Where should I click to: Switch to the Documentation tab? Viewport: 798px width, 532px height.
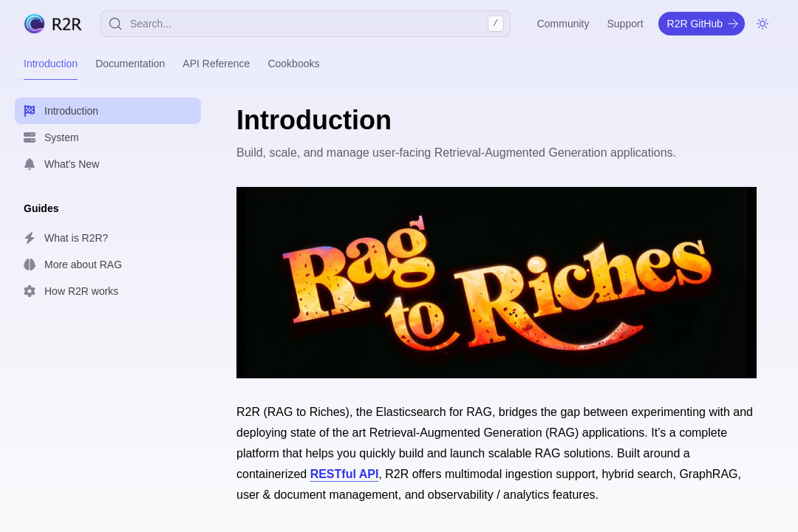[130, 64]
